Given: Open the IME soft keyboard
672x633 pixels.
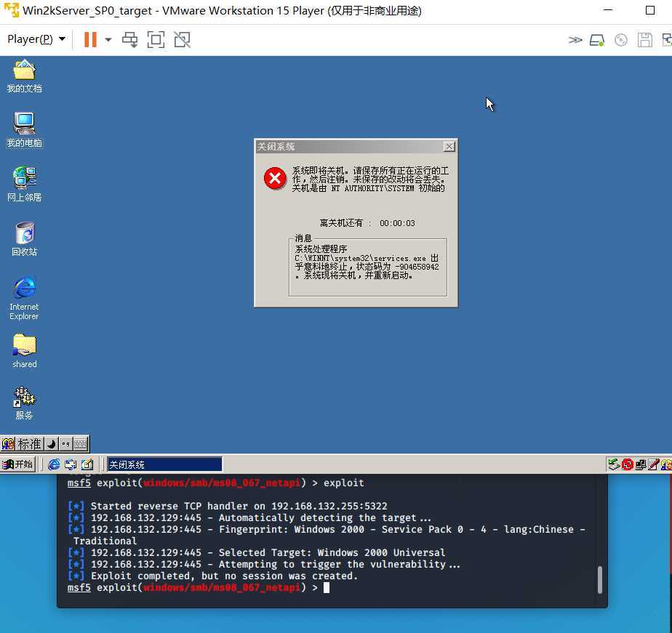Looking at the screenshot, I should pyautogui.click(x=80, y=444).
